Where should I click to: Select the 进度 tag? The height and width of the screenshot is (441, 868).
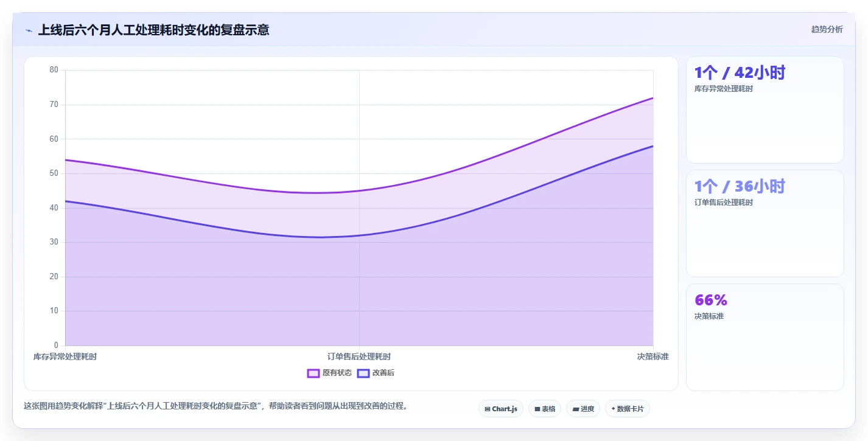pos(583,409)
